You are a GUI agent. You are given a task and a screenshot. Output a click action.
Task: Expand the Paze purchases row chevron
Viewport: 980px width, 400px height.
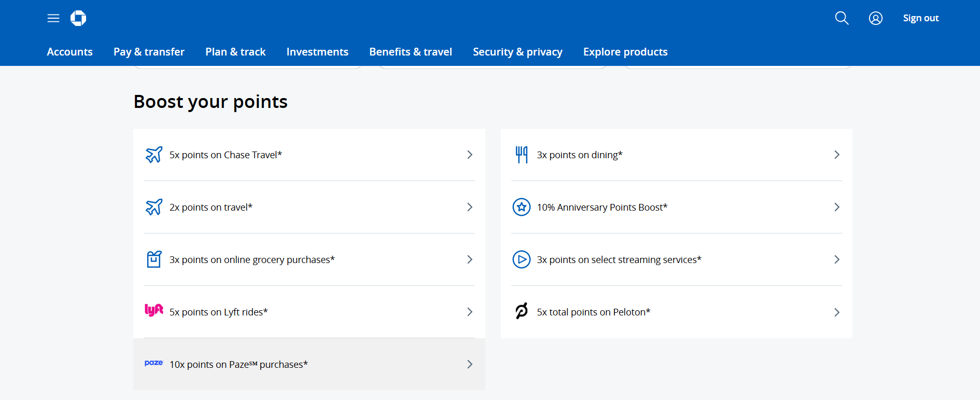(x=470, y=364)
